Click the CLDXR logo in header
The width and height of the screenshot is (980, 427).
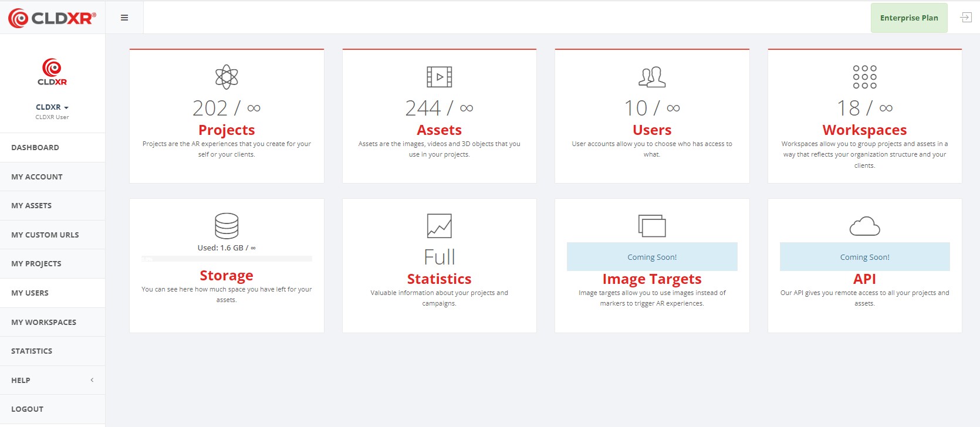(x=52, y=18)
